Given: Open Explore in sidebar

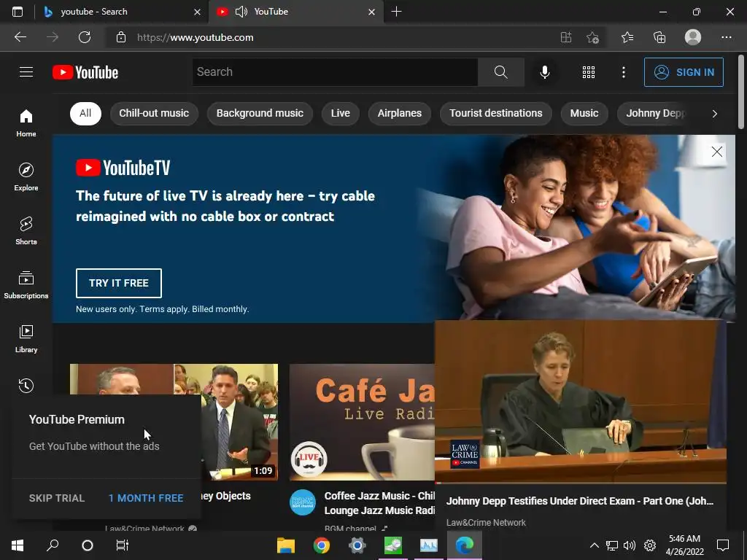Looking at the screenshot, I should point(26,176).
